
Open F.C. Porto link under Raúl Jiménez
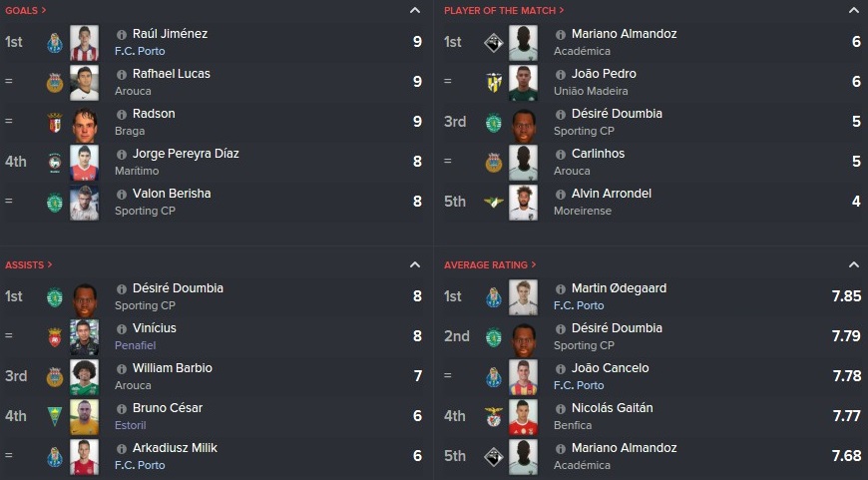coord(140,51)
